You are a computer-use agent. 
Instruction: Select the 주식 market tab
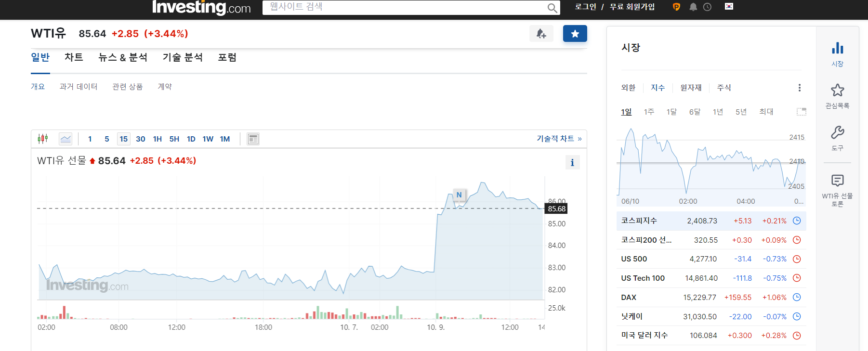(x=724, y=88)
